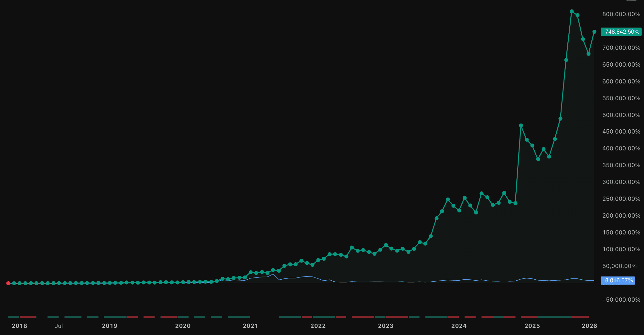Image resolution: width=644 pixels, height=335 pixels.
Task: Click the 2018 label on the time axis
Action: pyautogui.click(x=19, y=326)
